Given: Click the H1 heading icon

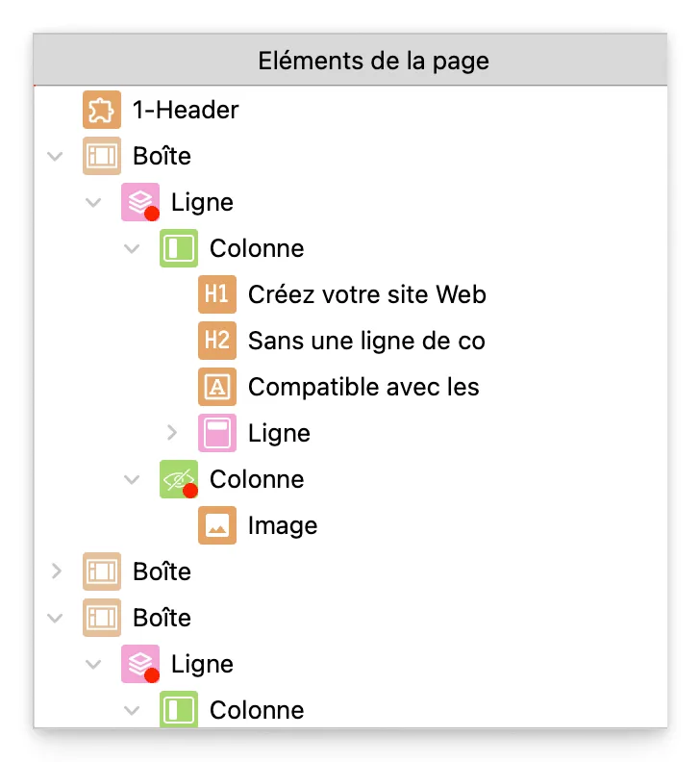Looking at the screenshot, I should coord(216,294).
